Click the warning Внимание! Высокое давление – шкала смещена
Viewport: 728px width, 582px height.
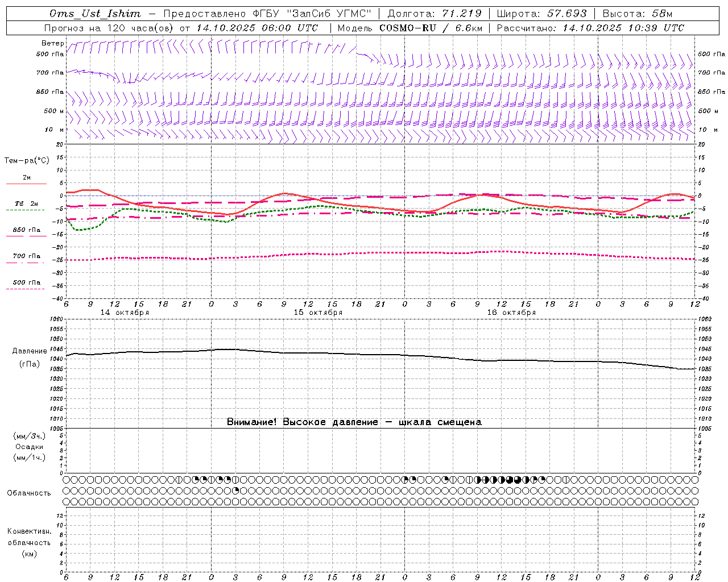[354, 422]
